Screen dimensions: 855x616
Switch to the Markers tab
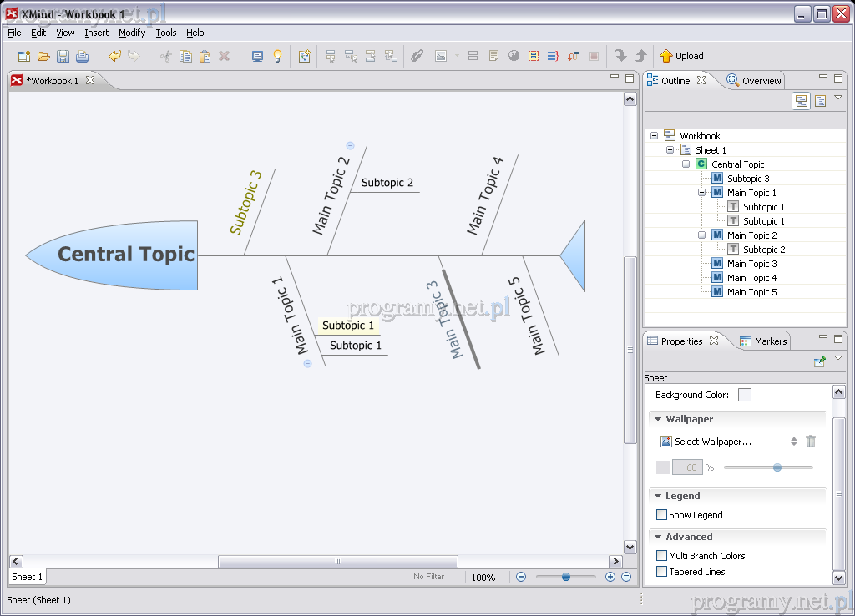[762, 341]
